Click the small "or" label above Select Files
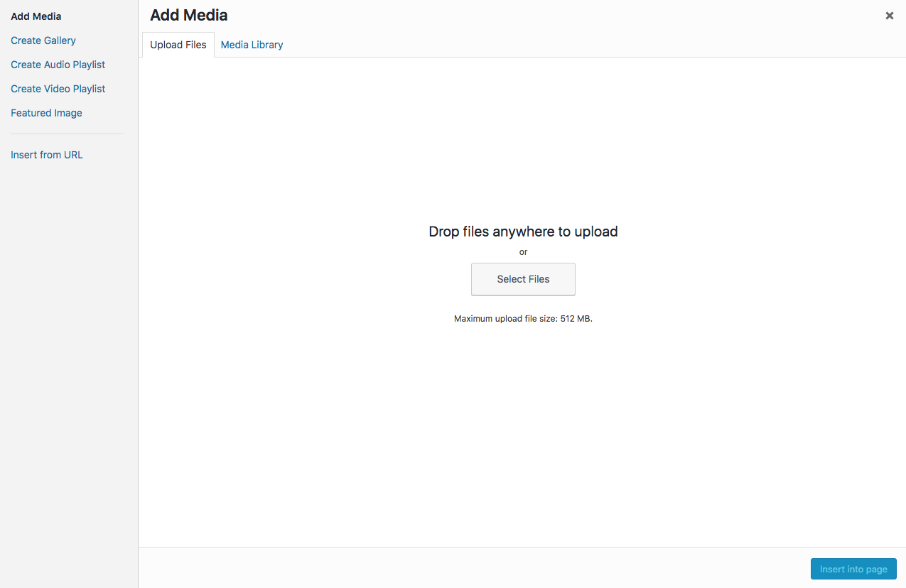 523,252
